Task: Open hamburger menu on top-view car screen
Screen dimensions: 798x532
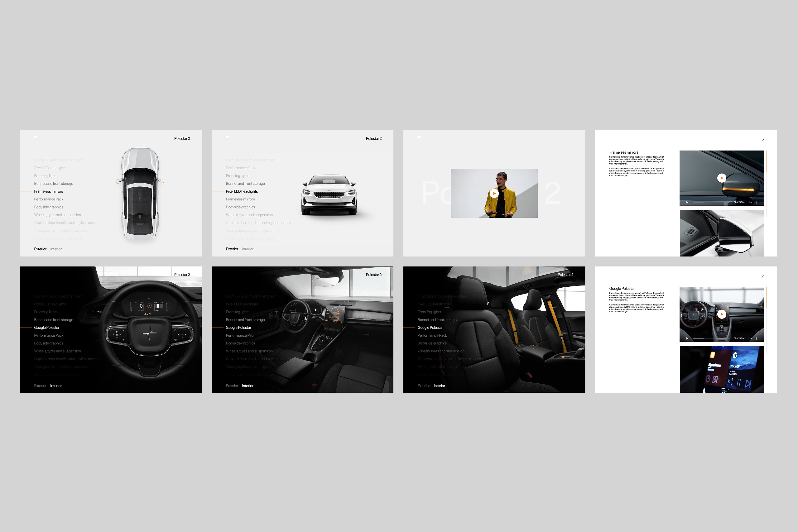Action: (36, 138)
